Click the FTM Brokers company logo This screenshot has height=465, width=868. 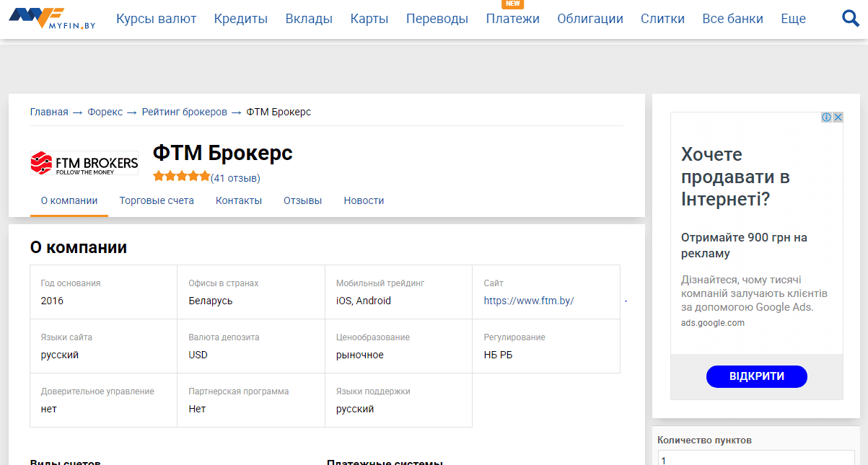(x=83, y=163)
